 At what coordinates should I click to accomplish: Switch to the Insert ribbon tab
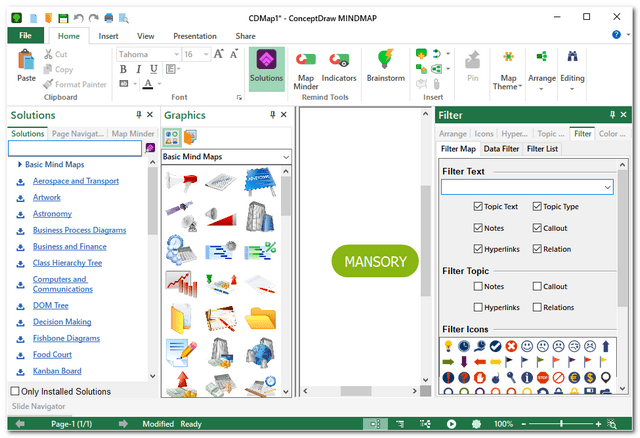click(108, 36)
